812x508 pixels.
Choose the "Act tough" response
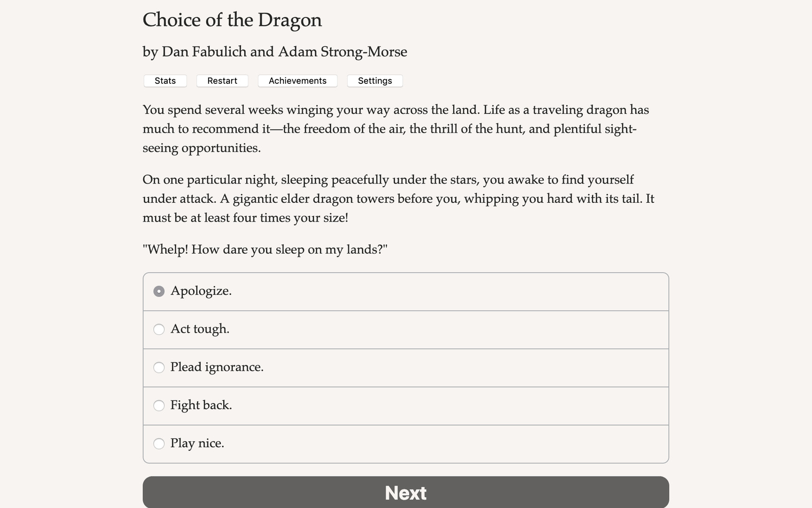159,329
